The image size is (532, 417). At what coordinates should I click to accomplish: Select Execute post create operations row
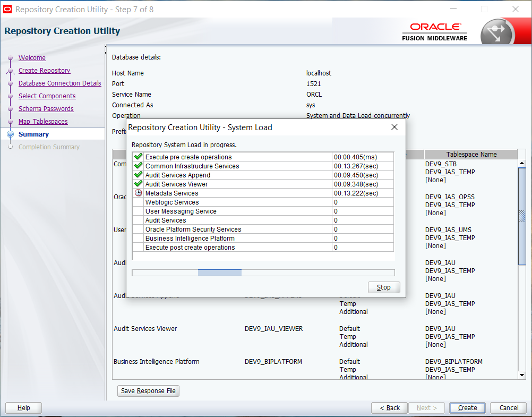point(263,247)
